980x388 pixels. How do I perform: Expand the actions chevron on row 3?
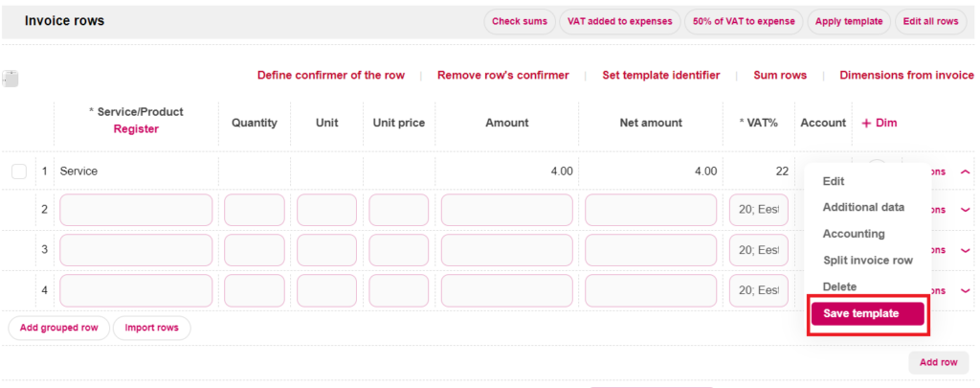pyautogui.click(x=965, y=250)
